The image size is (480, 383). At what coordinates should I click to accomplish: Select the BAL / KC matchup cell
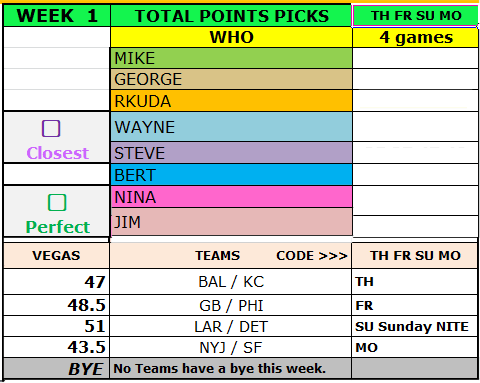[231, 282]
